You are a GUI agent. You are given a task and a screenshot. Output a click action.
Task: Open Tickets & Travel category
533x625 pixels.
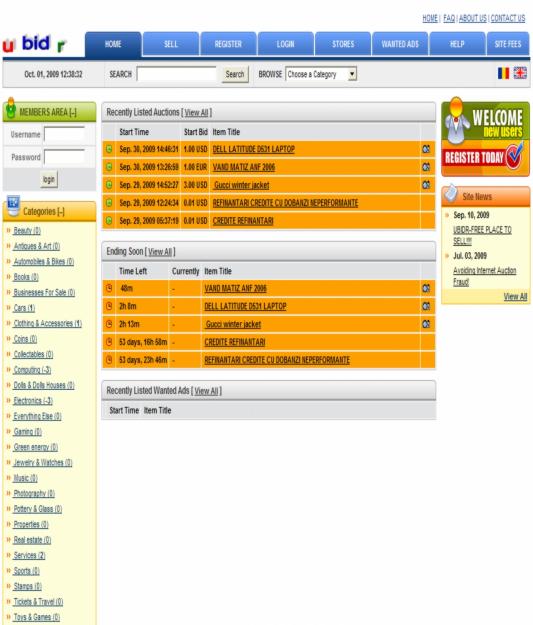[38, 602]
